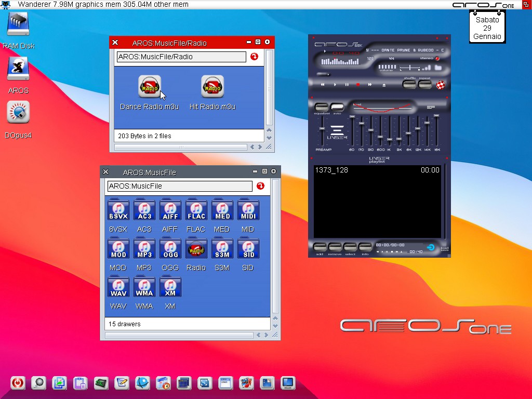Image resolution: width=532 pixels, height=399 pixels.
Task: Open the FLAC music drawer
Action: [x=196, y=210]
